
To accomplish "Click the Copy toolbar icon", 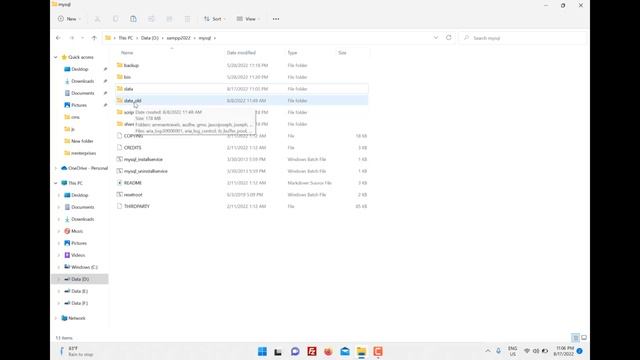I will [x=116, y=19].
